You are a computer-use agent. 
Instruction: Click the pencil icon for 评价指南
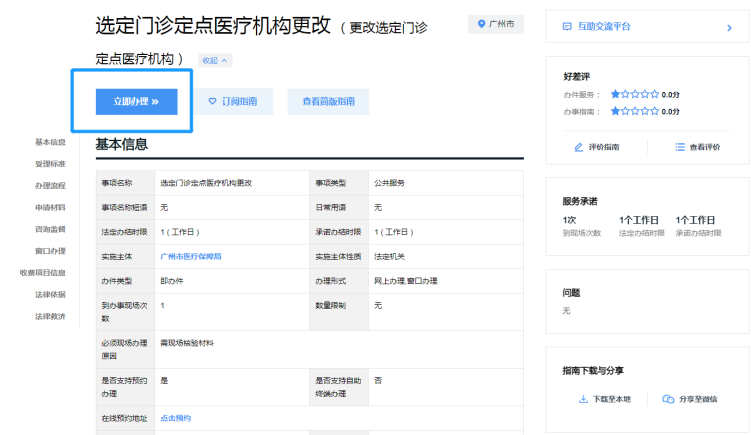[579, 147]
